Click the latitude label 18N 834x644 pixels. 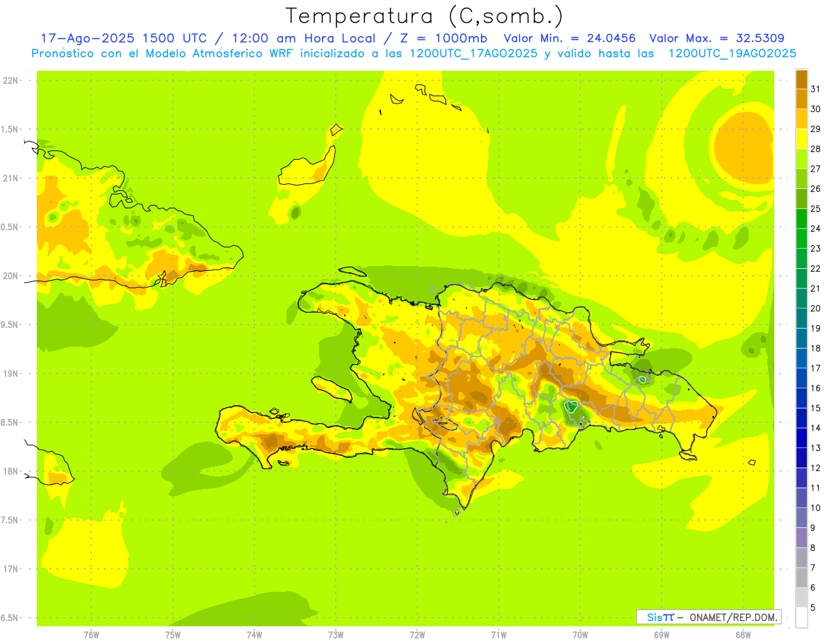click(x=12, y=472)
